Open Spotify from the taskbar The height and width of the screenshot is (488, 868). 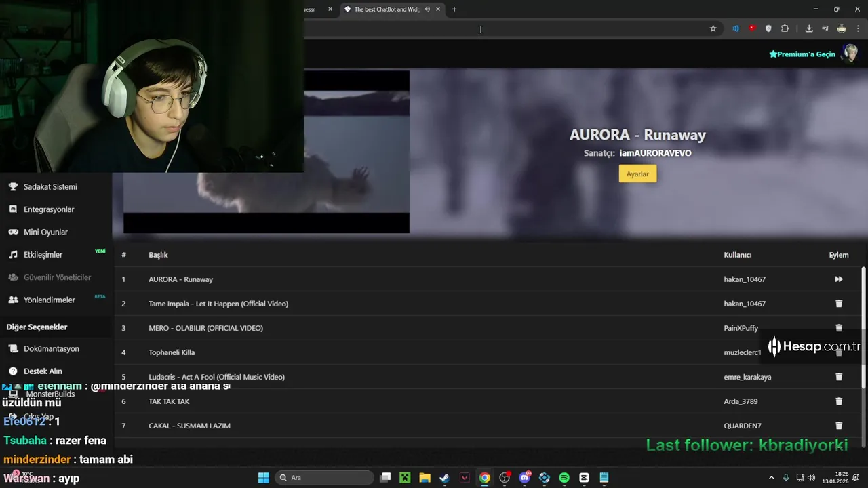point(564,478)
